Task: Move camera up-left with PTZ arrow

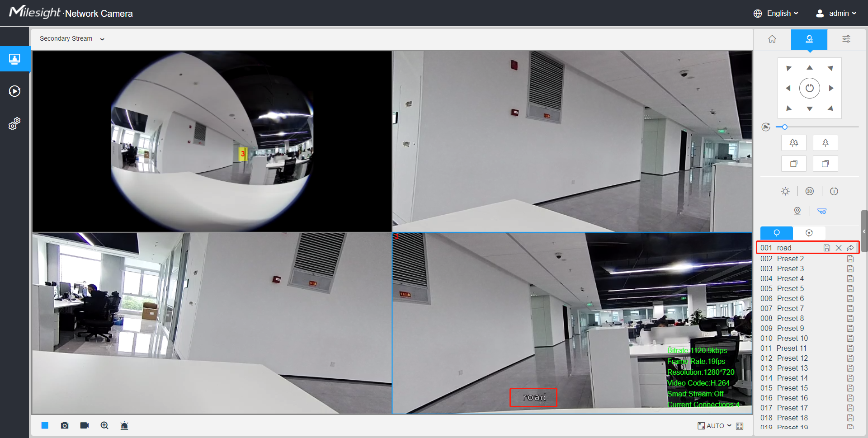Action: pos(789,68)
